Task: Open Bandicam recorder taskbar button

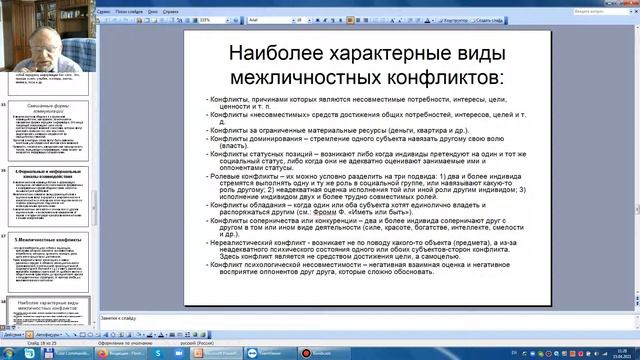Action: [x=324, y=353]
